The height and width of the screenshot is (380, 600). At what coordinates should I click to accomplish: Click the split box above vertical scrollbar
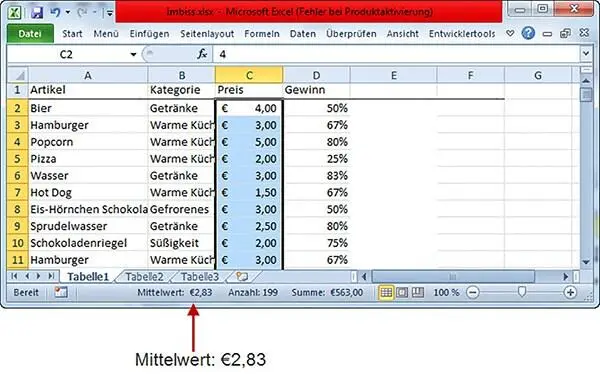click(586, 70)
